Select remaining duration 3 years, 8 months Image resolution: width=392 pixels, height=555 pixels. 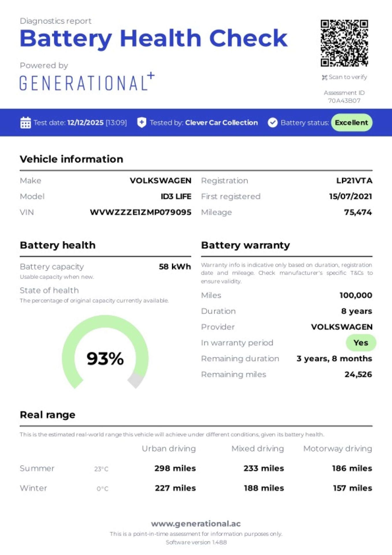point(335,359)
